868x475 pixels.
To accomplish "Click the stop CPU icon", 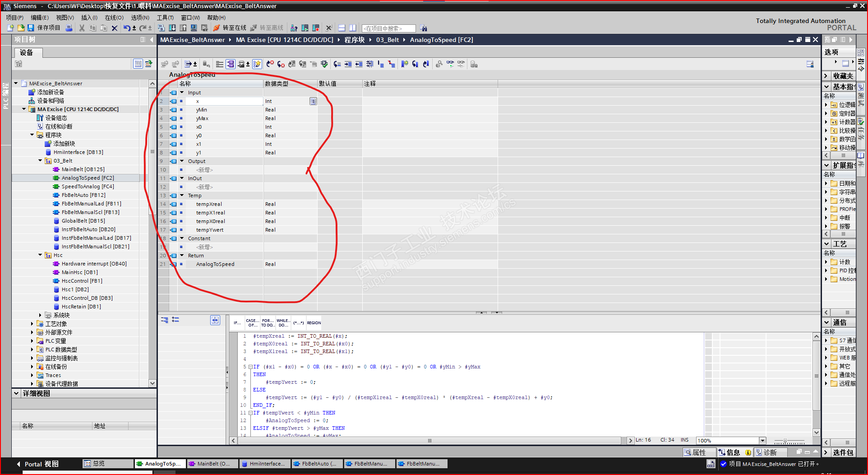I will 316,28.
